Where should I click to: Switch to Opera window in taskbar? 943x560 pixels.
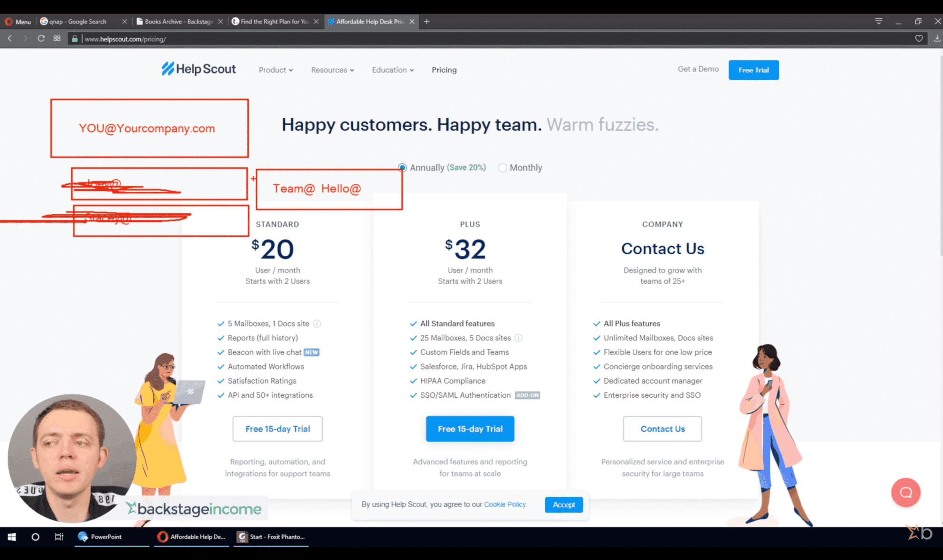tap(191, 537)
